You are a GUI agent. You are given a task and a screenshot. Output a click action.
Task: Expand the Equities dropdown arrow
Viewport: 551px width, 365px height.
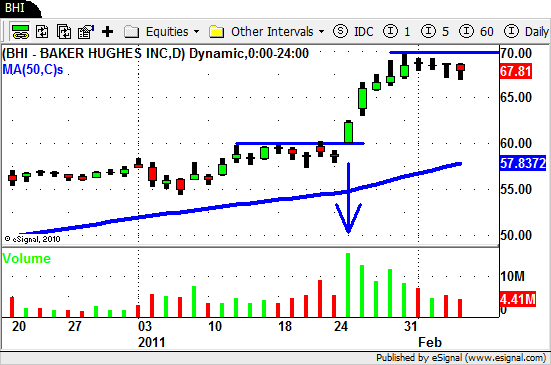pos(196,32)
